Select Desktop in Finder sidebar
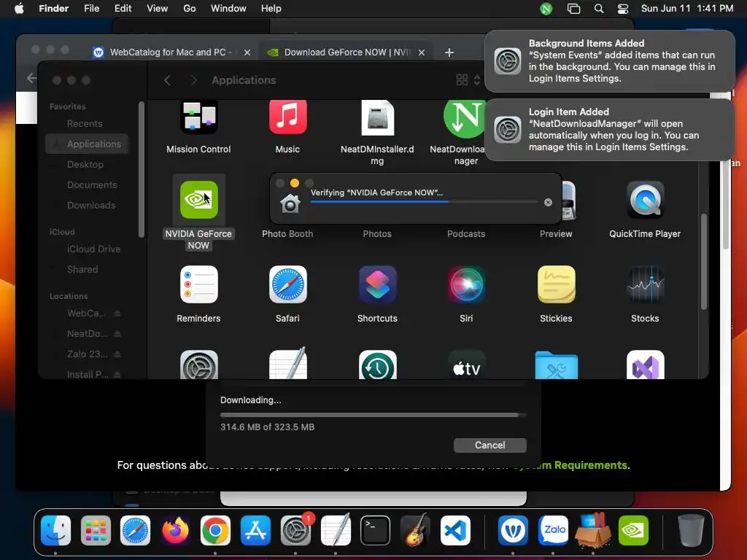 pyautogui.click(x=87, y=164)
